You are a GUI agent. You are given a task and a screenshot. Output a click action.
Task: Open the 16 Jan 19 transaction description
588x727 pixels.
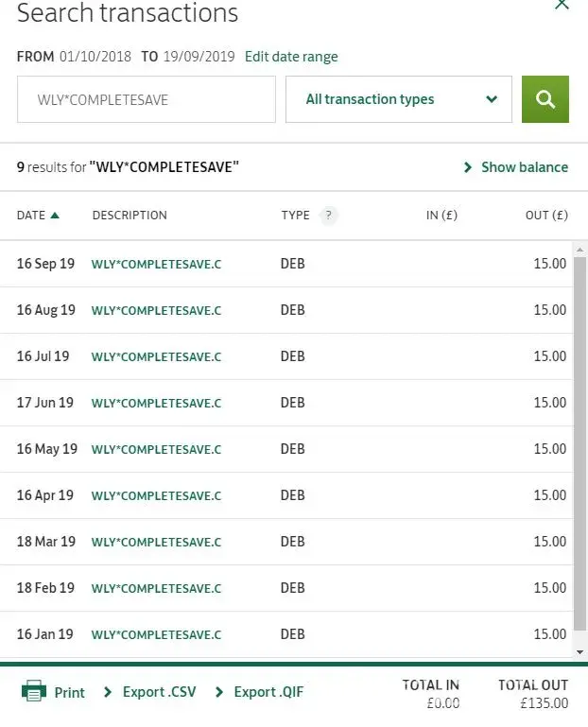(156, 634)
